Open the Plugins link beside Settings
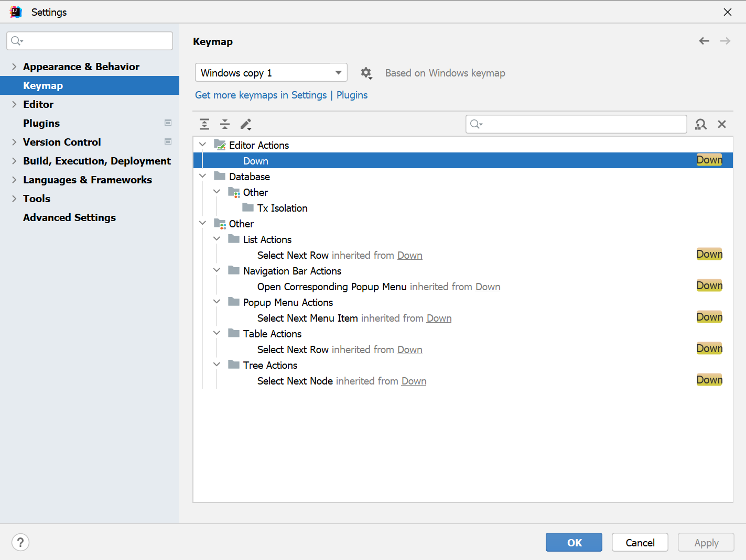Screen dimensions: 746x560 [352, 95]
